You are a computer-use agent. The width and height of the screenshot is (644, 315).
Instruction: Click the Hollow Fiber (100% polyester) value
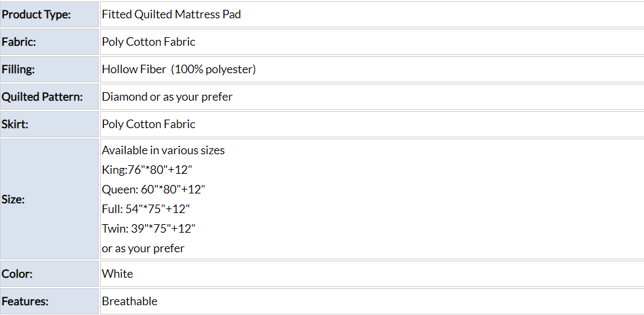[179, 69]
